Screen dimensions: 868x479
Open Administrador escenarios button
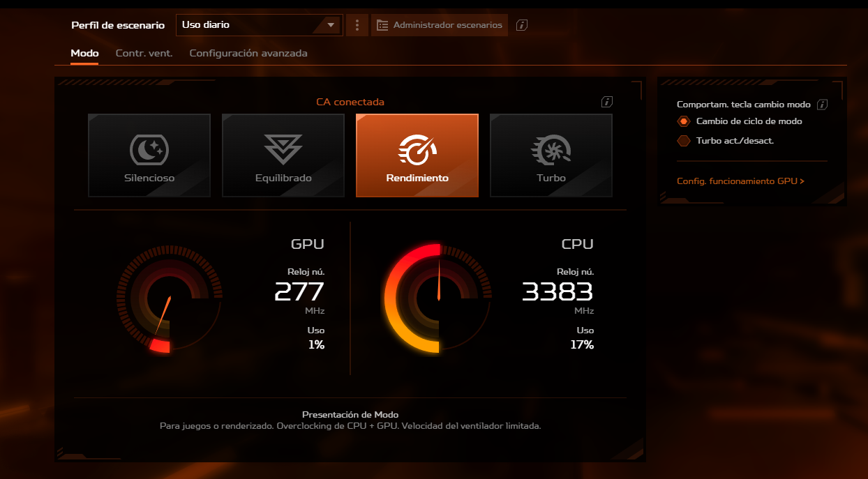tap(440, 25)
